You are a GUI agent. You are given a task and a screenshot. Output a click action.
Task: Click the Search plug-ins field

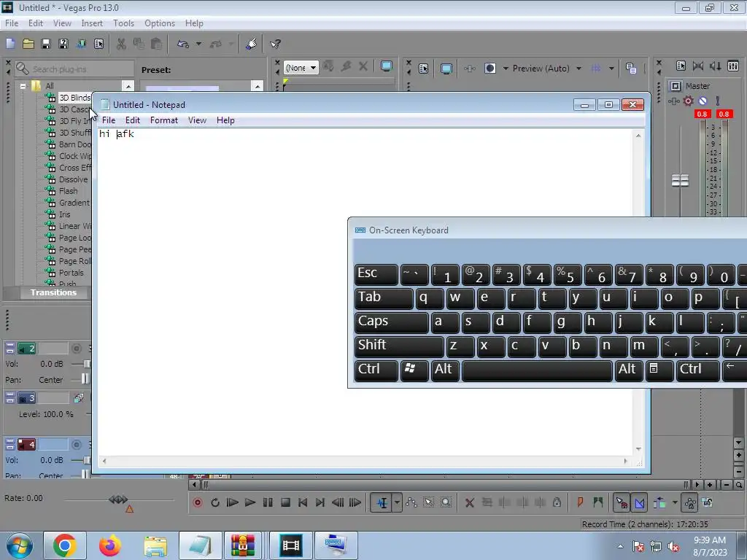74,69
